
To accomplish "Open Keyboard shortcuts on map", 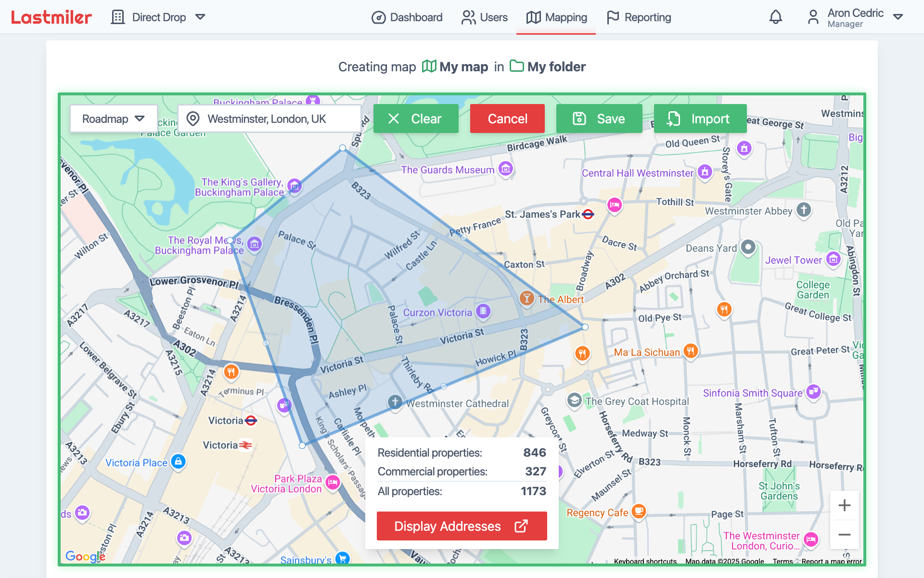I will pyautogui.click(x=645, y=561).
